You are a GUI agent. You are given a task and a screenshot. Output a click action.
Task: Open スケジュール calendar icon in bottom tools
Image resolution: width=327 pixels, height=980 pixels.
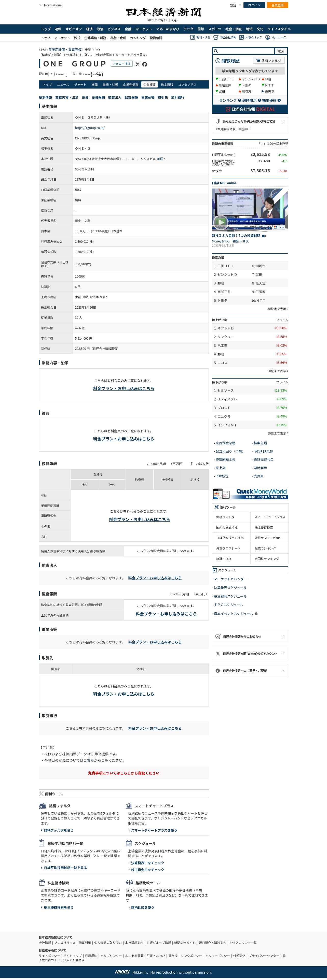[129, 843]
